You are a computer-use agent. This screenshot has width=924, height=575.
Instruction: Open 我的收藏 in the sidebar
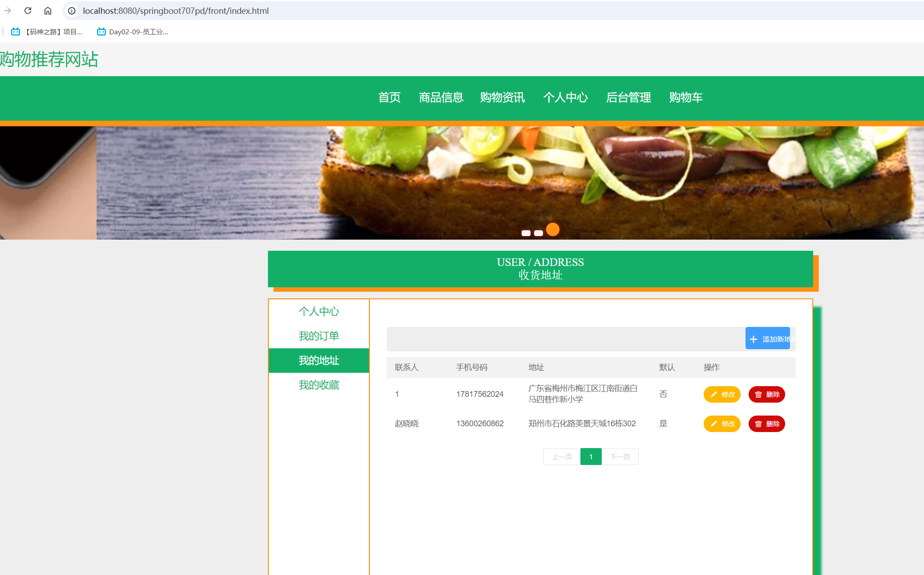click(x=319, y=385)
